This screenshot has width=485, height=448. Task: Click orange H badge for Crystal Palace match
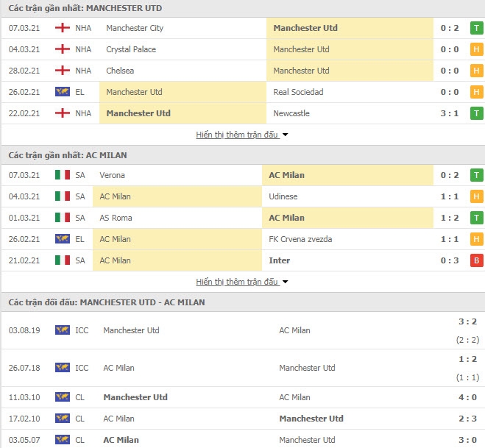point(476,49)
